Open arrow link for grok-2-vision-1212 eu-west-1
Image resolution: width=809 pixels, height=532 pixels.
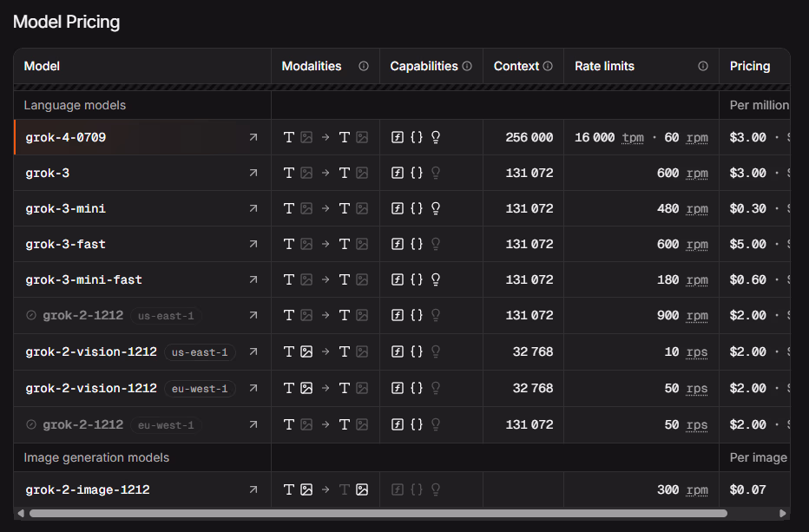click(253, 388)
